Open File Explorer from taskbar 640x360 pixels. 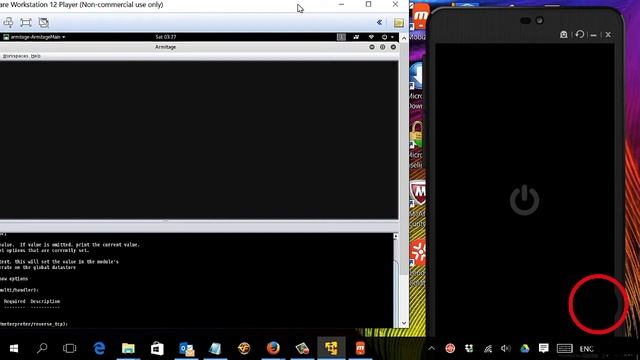tap(128, 348)
